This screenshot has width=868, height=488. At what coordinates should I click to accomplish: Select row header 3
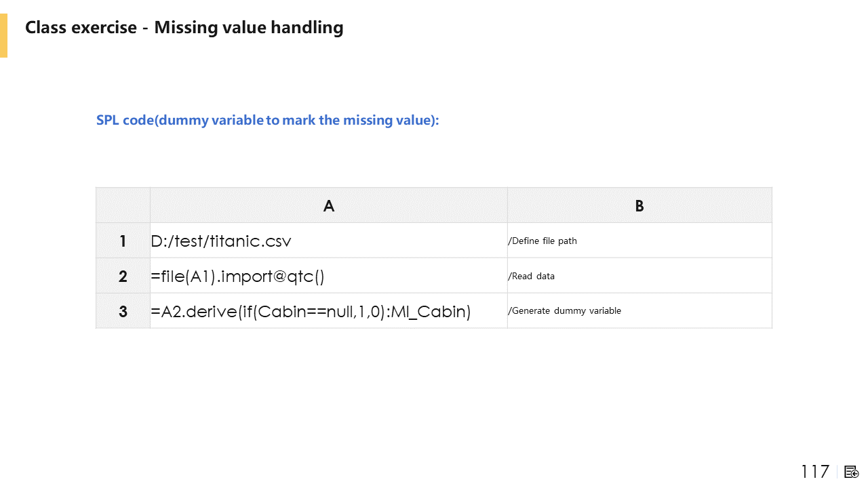pyautogui.click(x=123, y=311)
